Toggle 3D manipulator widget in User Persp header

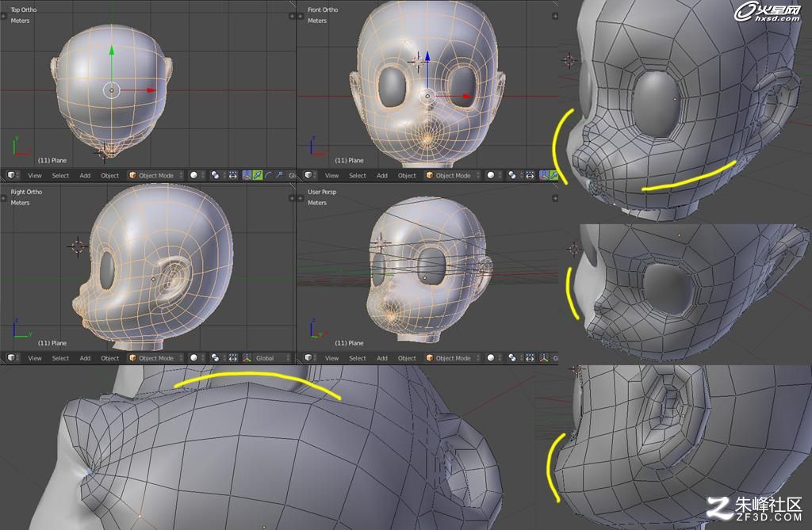pyautogui.click(x=544, y=357)
